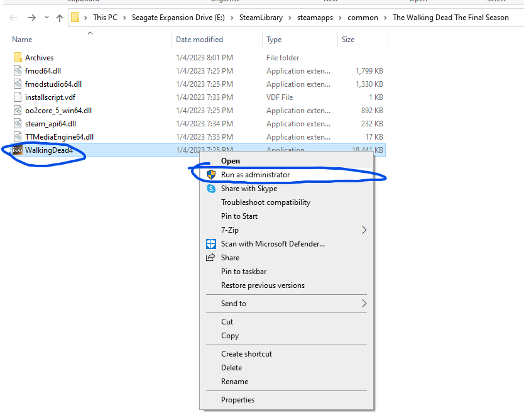Expand the Send to submenu arrow
524x420 pixels.
(364, 303)
